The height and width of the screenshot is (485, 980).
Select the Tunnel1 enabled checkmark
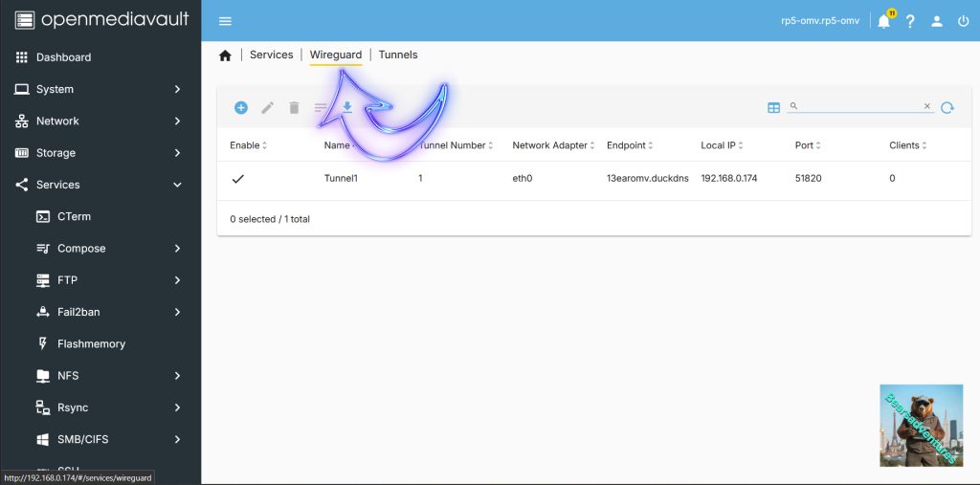[x=238, y=178]
